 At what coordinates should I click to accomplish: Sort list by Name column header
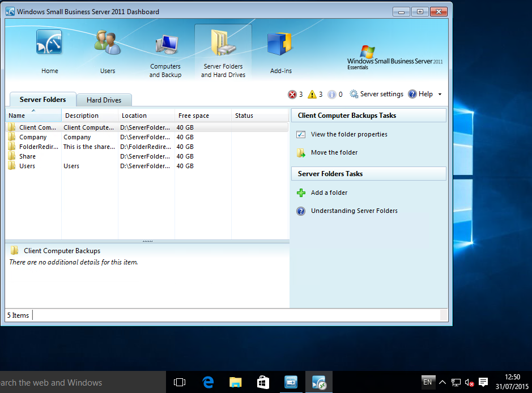33,116
